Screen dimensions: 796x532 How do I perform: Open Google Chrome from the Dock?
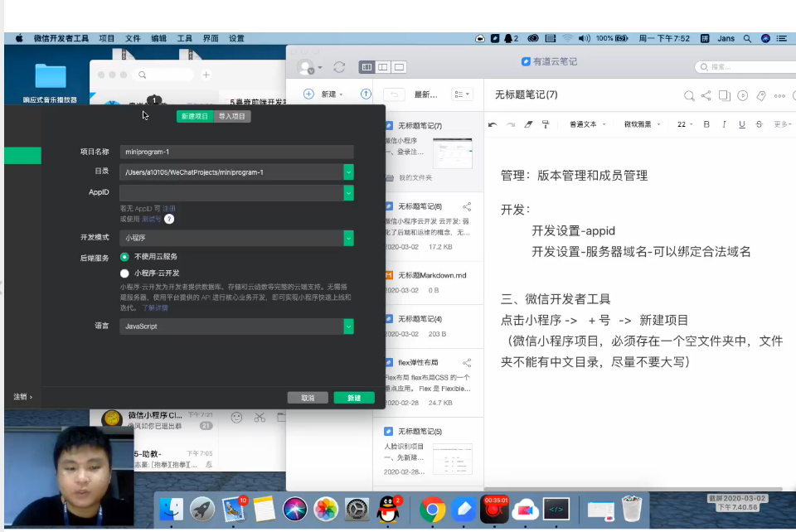(x=432, y=509)
